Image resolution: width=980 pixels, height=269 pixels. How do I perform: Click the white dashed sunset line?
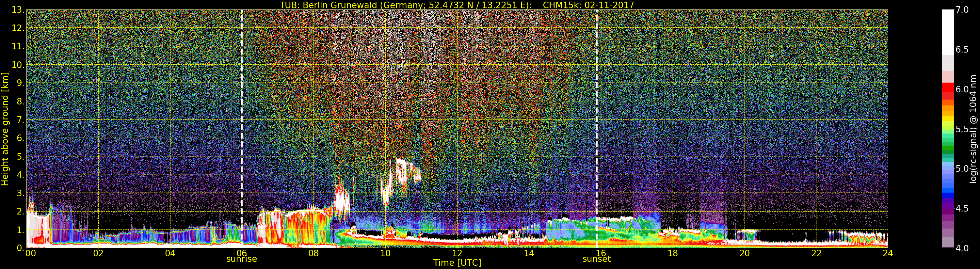tap(597, 114)
